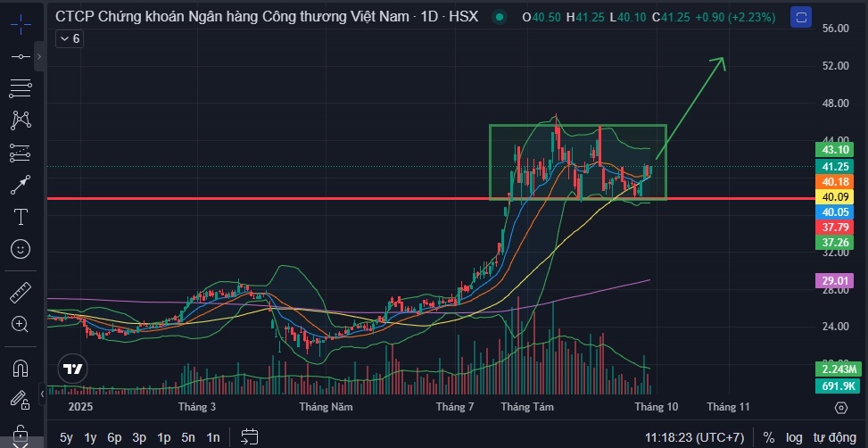Click the 2025 year axis label

pos(80,407)
